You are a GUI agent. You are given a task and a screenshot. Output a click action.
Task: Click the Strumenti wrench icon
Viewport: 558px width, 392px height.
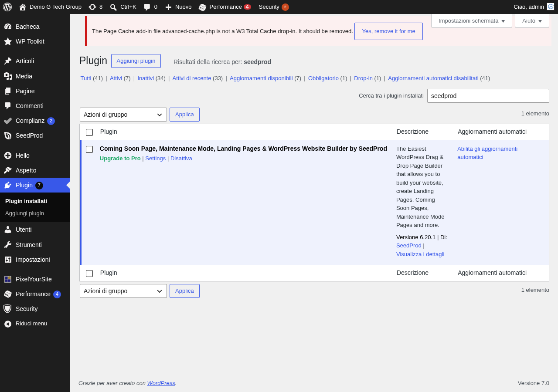[8, 245]
